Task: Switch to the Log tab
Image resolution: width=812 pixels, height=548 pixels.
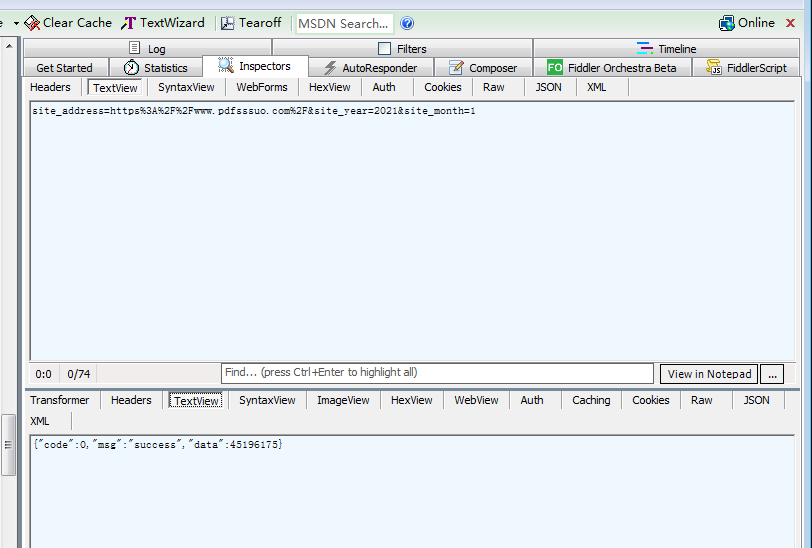Action: 148,49
